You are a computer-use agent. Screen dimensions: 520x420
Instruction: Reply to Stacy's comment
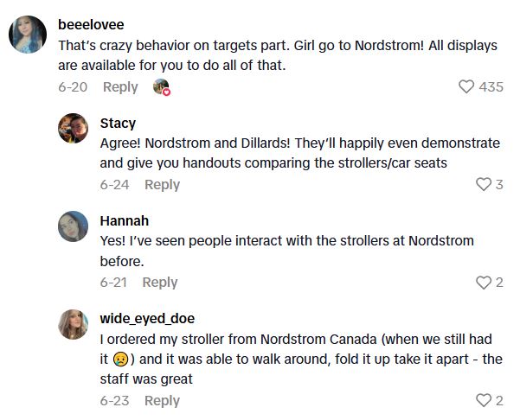tap(162, 184)
